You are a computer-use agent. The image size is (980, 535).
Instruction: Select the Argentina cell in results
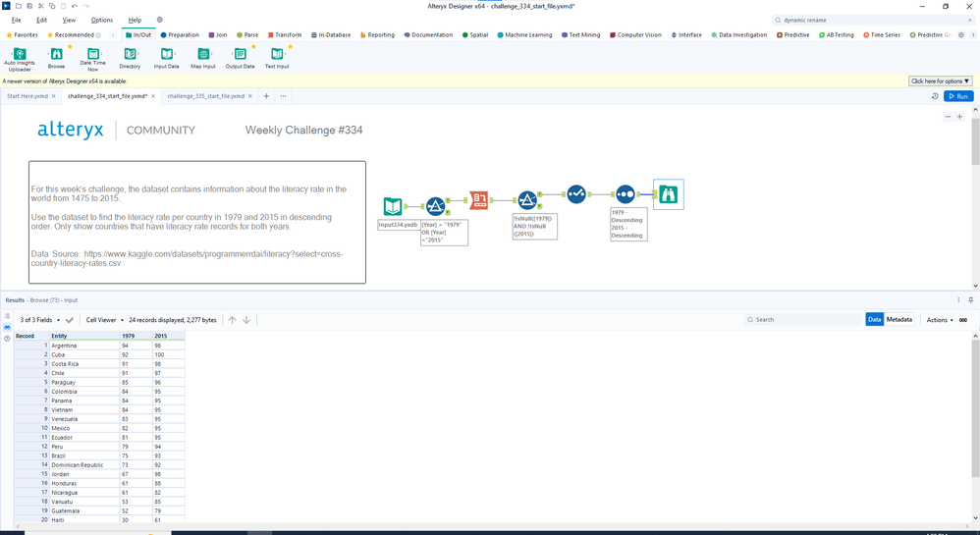[x=84, y=346]
